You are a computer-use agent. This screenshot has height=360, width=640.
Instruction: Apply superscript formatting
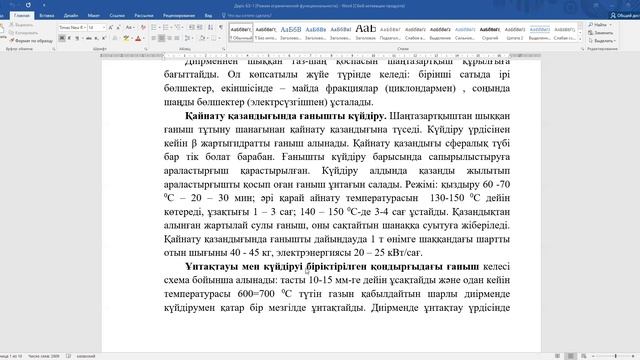(x=104, y=38)
